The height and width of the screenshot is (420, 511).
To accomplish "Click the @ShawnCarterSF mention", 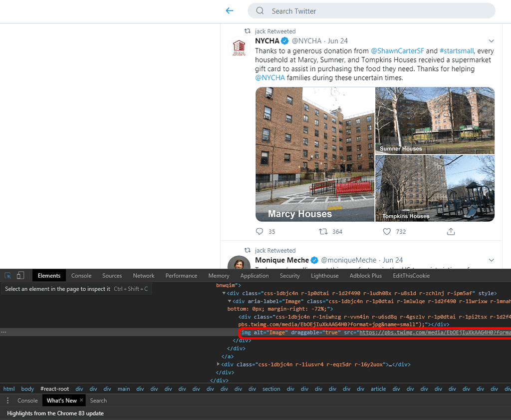I will pyautogui.click(x=398, y=51).
